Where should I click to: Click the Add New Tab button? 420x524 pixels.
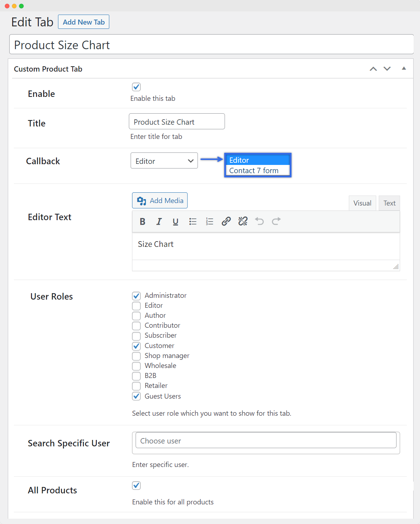click(84, 22)
